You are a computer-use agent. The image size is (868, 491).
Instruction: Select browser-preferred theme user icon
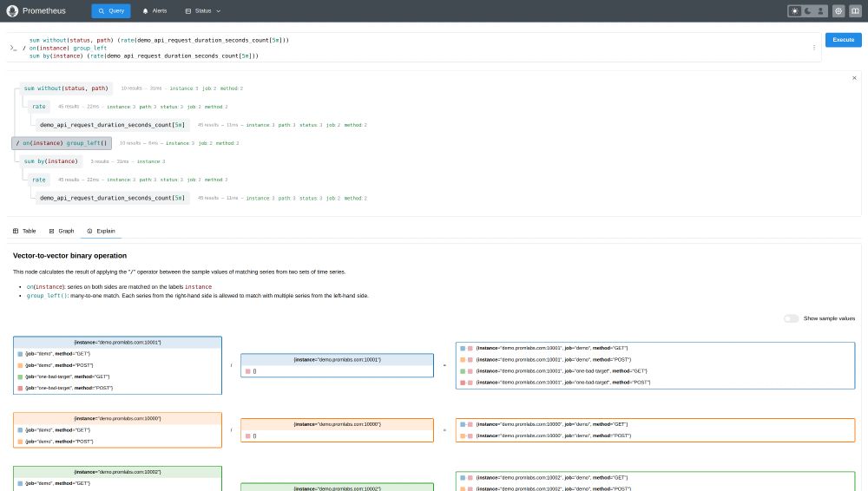(820, 11)
